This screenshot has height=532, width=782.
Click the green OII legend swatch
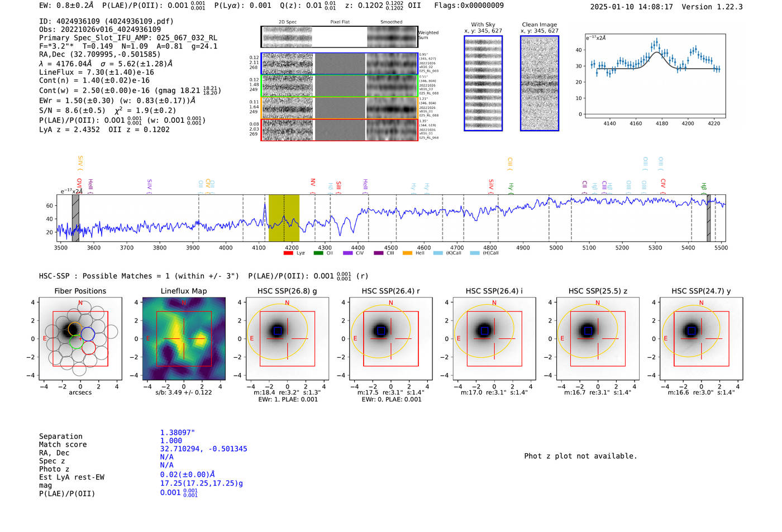coord(318,253)
